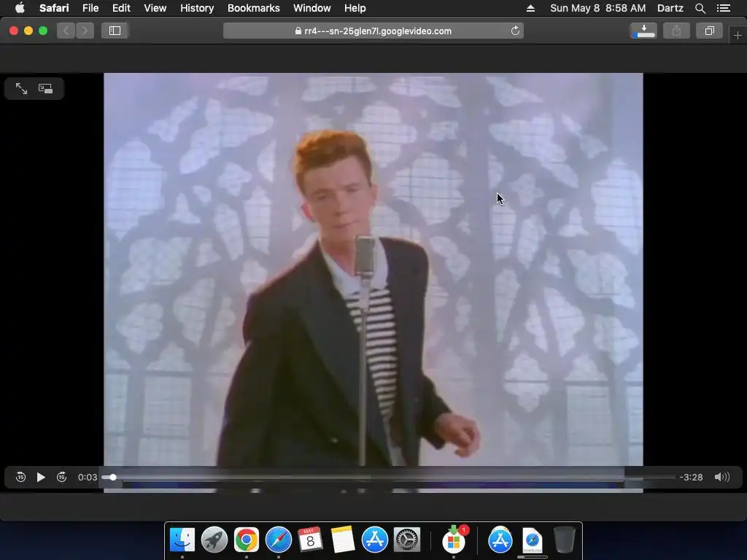747x560 pixels.
Task: Open the Apple menu
Action: (20, 8)
